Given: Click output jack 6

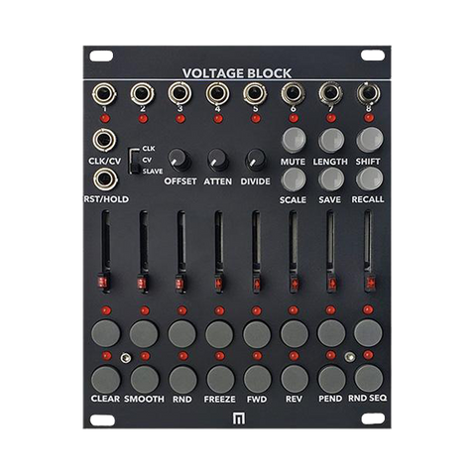Looking at the screenshot, I should [x=293, y=93].
